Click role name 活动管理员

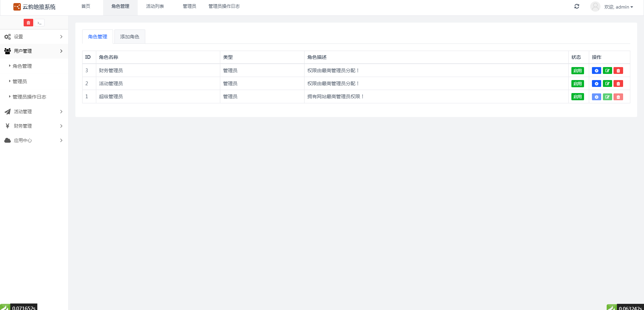[x=111, y=83]
